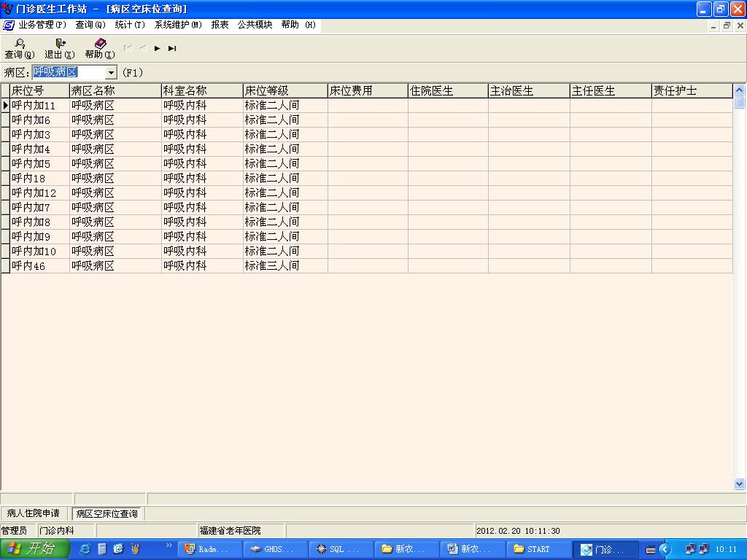Image resolution: width=747 pixels, height=560 pixels.
Task: Expand hidden system tray icons arrow
Action: click(x=665, y=550)
